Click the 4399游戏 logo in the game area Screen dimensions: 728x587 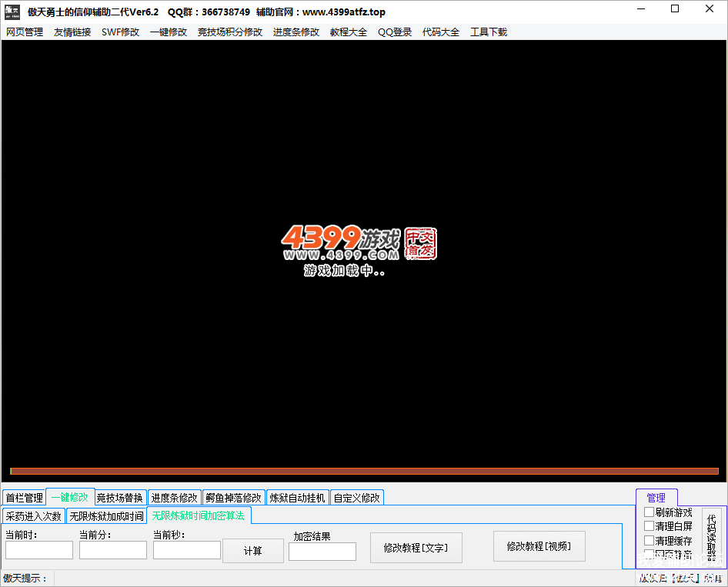[359, 243]
